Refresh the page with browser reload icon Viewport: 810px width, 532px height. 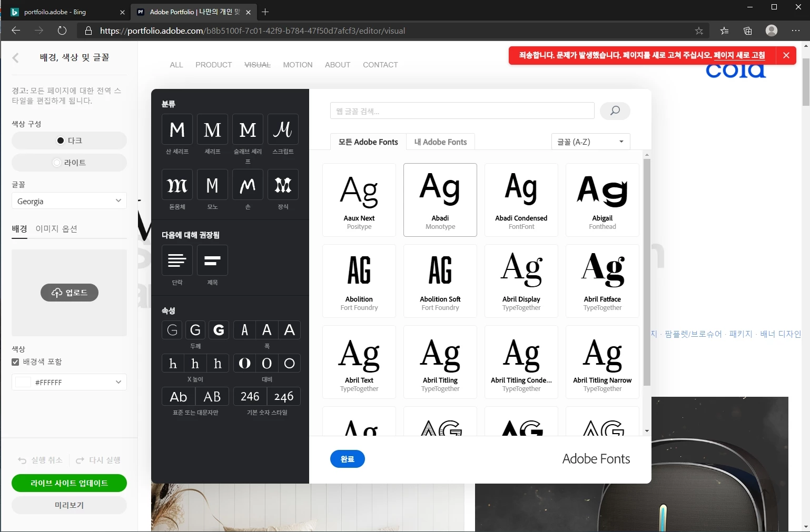coord(62,31)
